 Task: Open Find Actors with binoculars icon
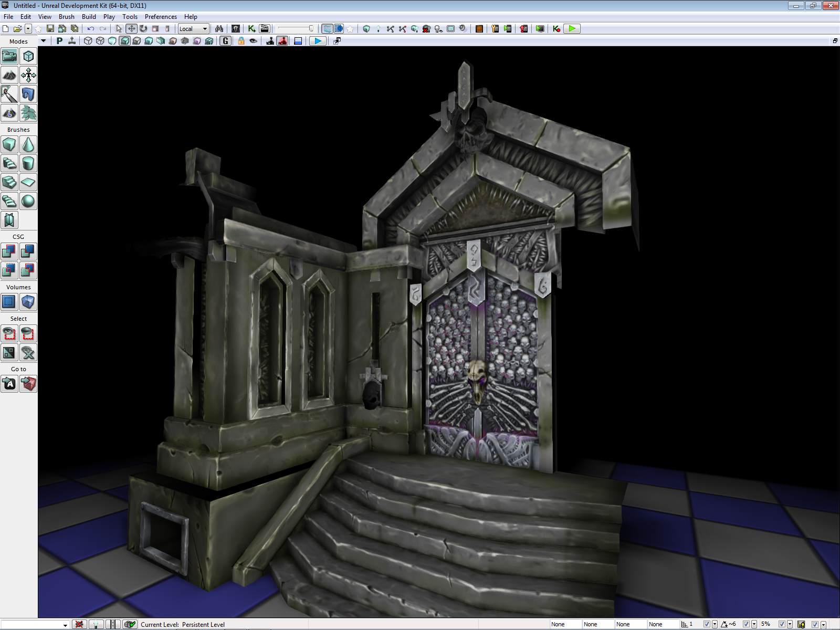(219, 29)
